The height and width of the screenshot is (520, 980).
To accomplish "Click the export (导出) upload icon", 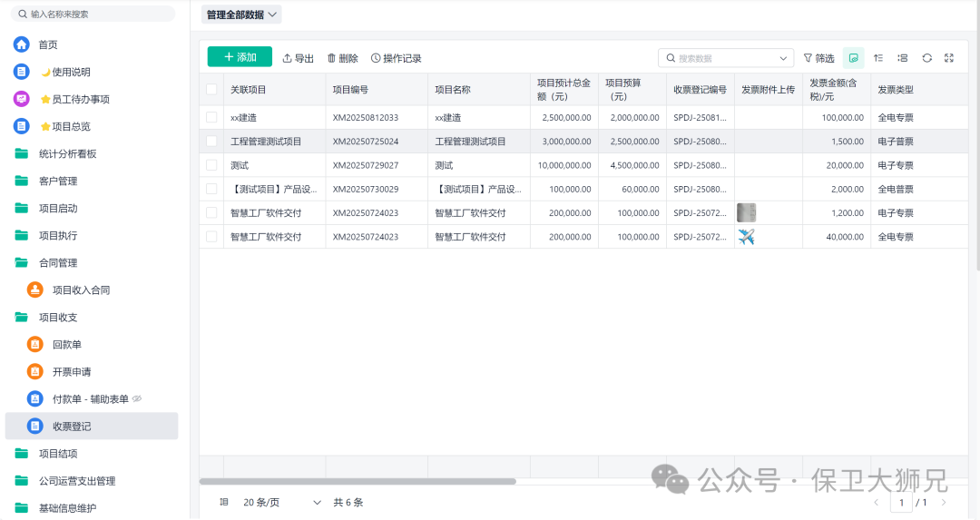I will [287, 58].
